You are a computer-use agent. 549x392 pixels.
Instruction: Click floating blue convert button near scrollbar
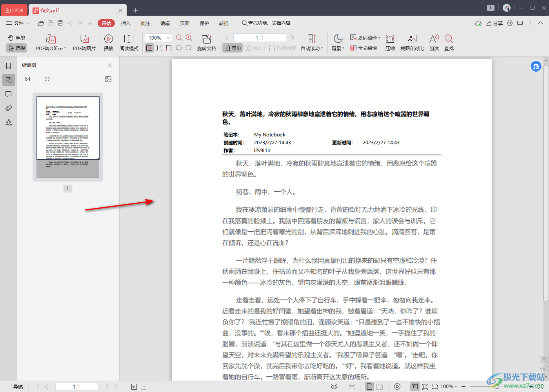click(x=536, y=66)
